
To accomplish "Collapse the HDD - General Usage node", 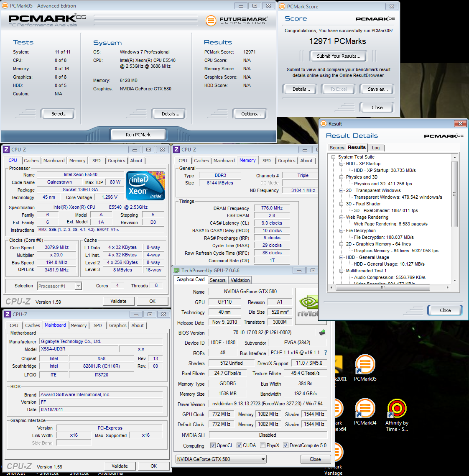I will [x=341, y=257].
